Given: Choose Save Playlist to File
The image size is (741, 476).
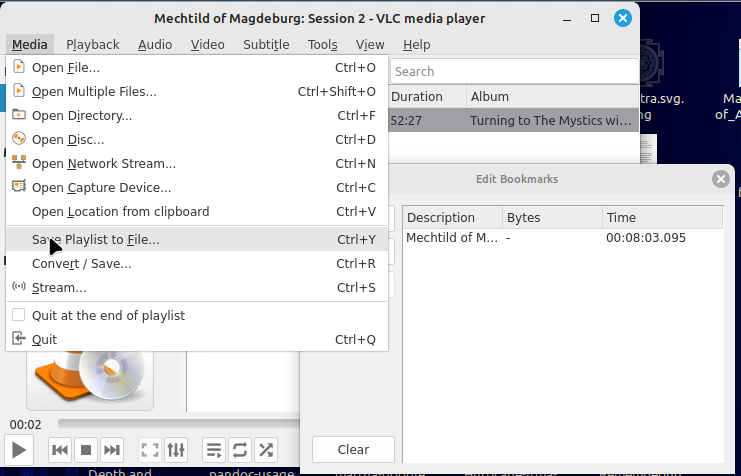Looking at the screenshot, I should pyautogui.click(x=197, y=240).
